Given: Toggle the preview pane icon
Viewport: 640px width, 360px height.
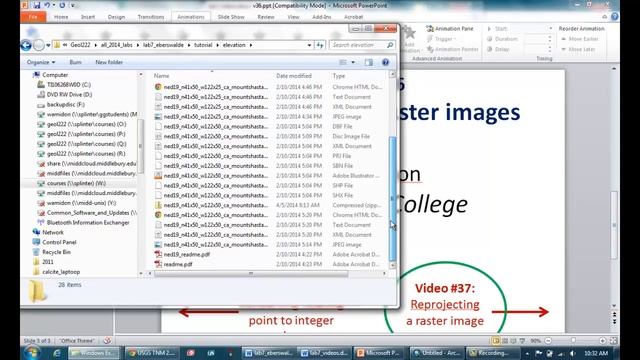Looking at the screenshot, I should pyautogui.click(x=369, y=62).
